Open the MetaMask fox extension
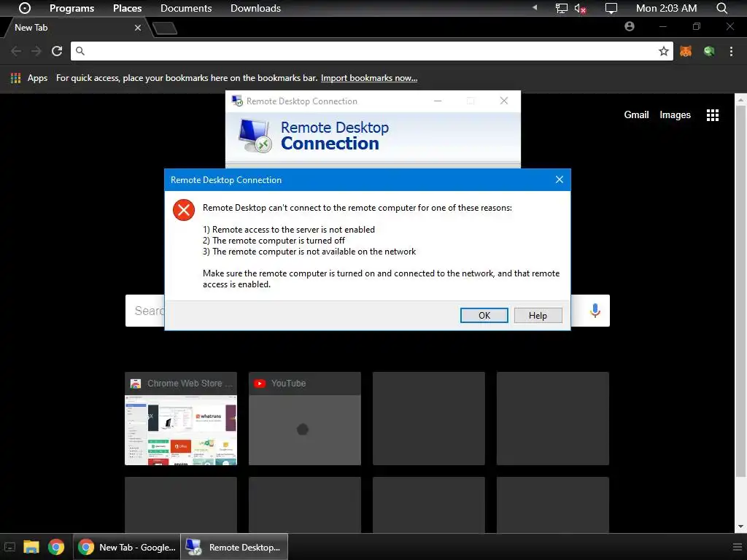This screenshot has width=747, height=560. [686, 51]
